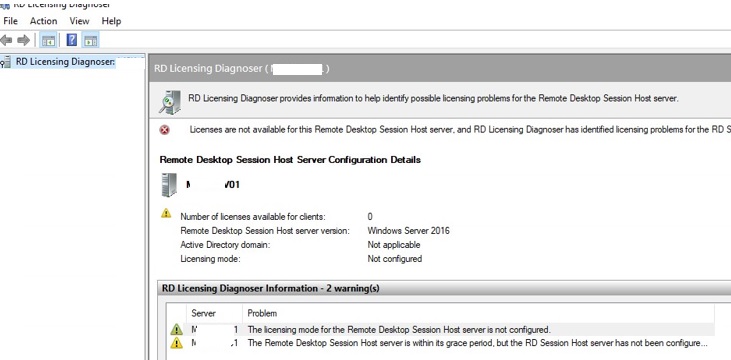Screen dimensions: 731x360
Task: Click the RD Licensing Diagnoser tree node icon
Action: pyautogui.click(x=6, y=62)
